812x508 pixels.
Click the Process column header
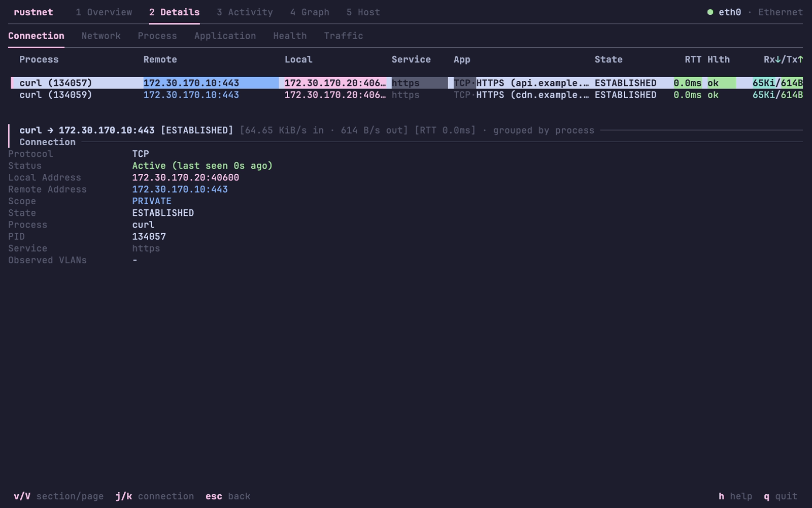tap(39, 59)
